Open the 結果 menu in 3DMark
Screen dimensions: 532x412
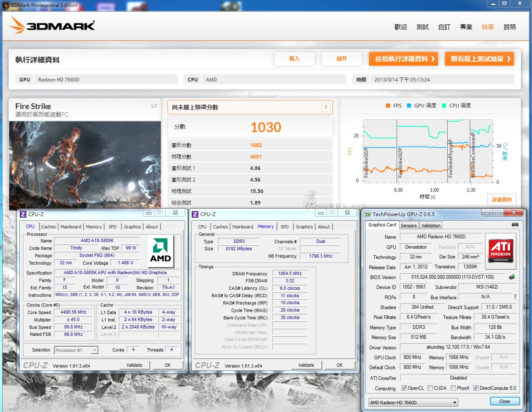(488, 27)
